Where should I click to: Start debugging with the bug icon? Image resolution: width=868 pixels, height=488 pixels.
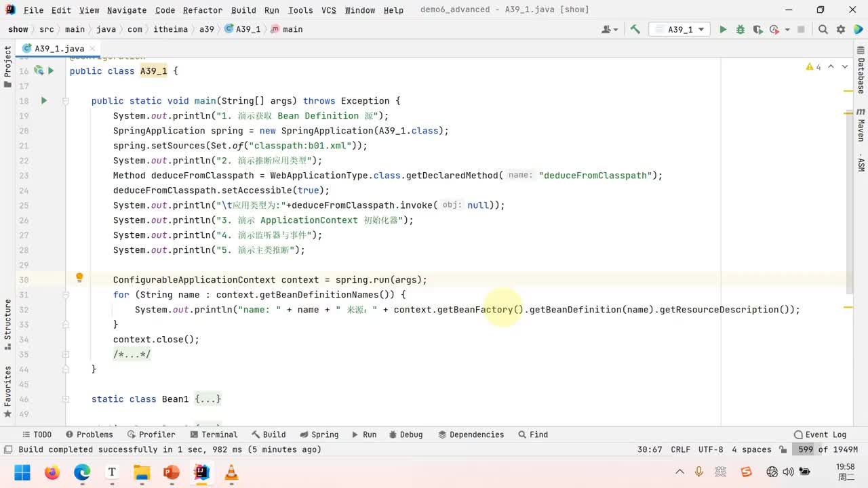tap(740, 29)
